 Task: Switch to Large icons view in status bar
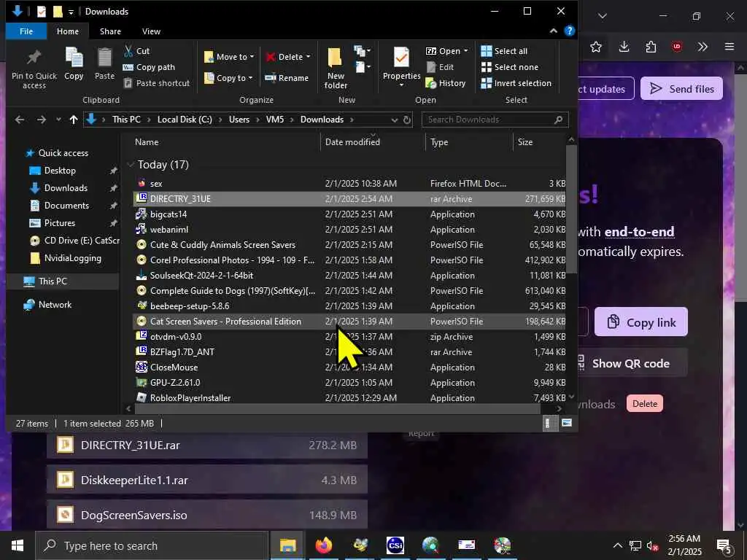566,423
